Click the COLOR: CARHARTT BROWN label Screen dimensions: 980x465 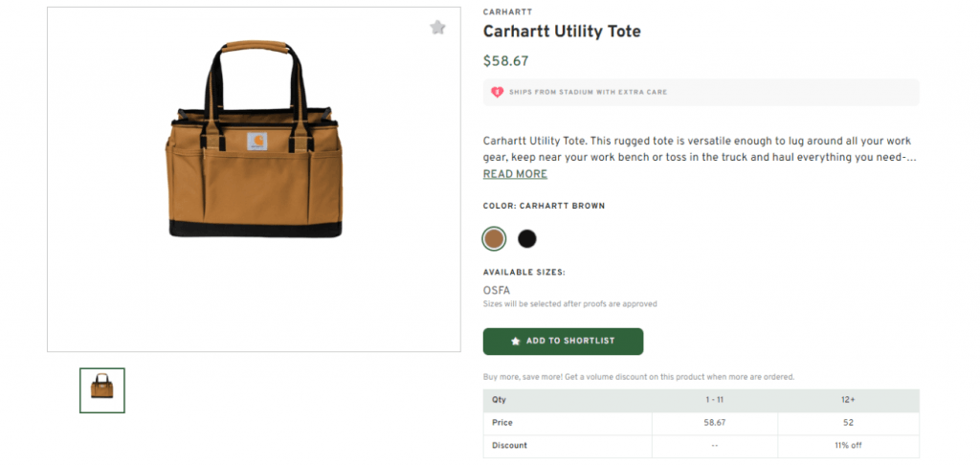click(544, 206)
